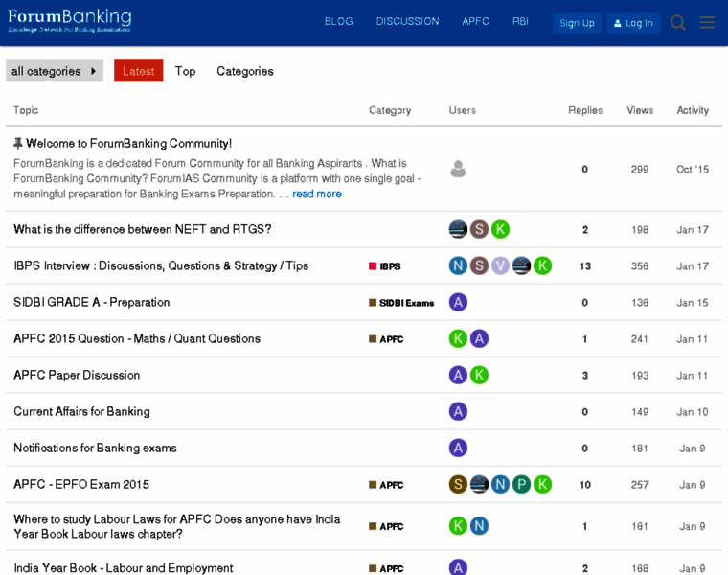
Task: Open APFC Paper Discussion topic
Action: 77,375
